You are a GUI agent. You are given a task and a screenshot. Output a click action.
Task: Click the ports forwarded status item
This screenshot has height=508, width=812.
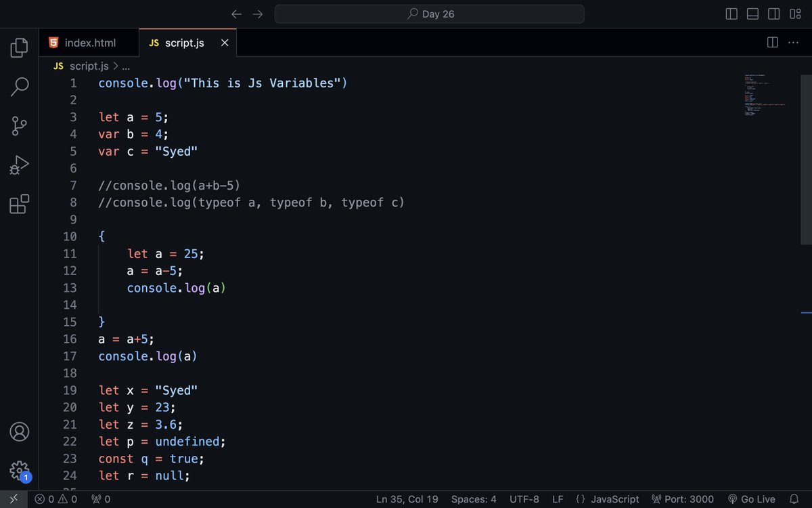pos(101,499)
